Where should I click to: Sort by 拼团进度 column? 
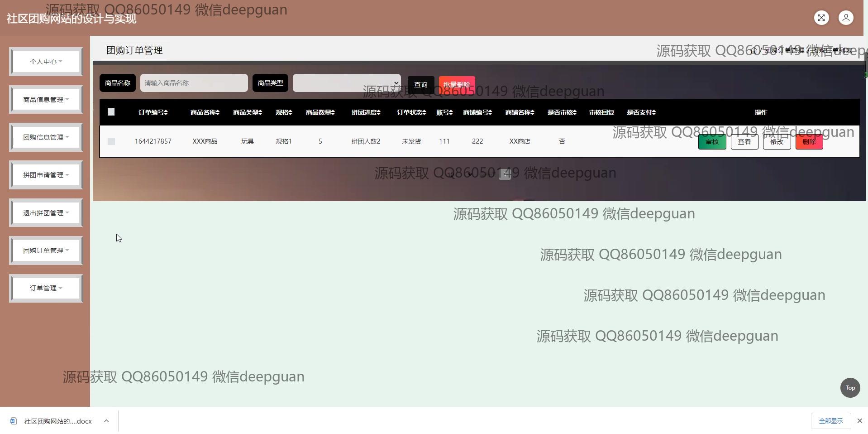point(366,112)
